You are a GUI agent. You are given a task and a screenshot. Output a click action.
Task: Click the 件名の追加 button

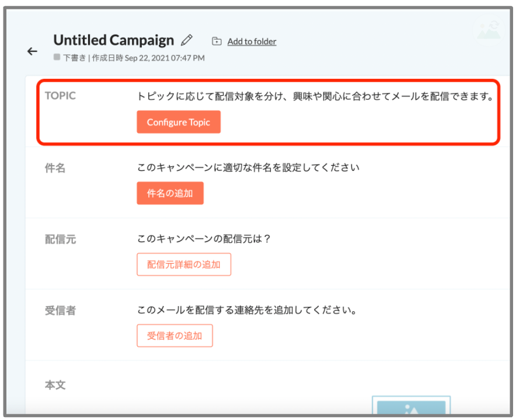pos(170,193)
